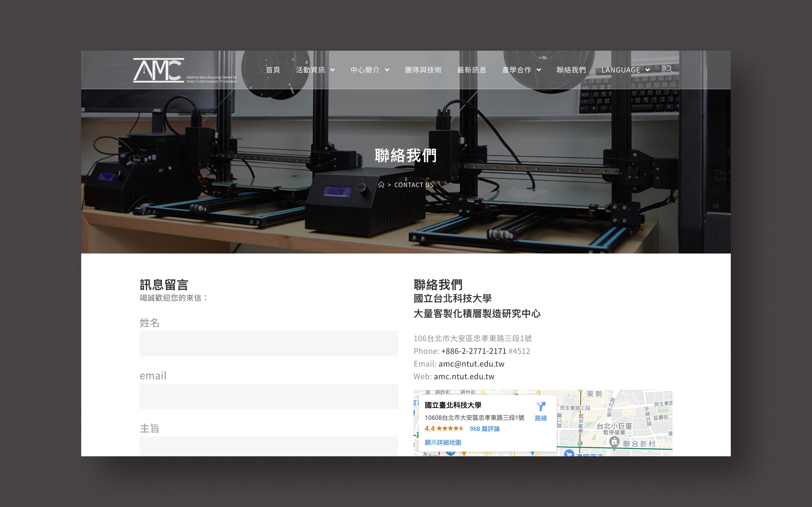Open the 最新訊息 menu item
The image size is (812, 507).
click(471, 70)
